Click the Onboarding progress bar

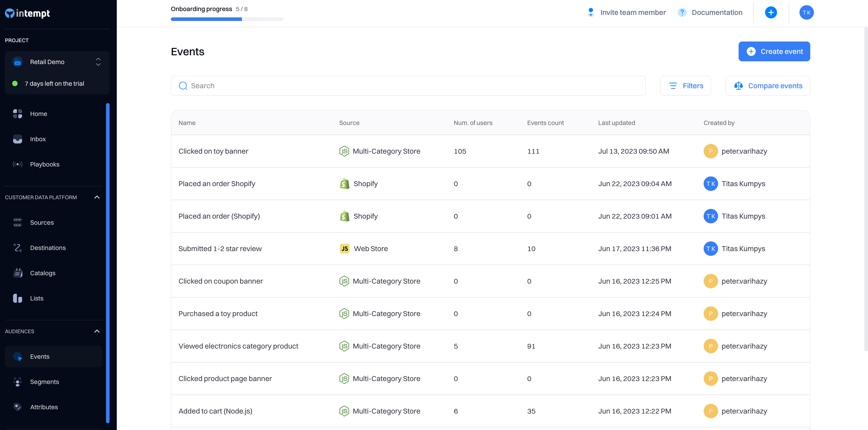pyautogui.click(x=227, y=19)
